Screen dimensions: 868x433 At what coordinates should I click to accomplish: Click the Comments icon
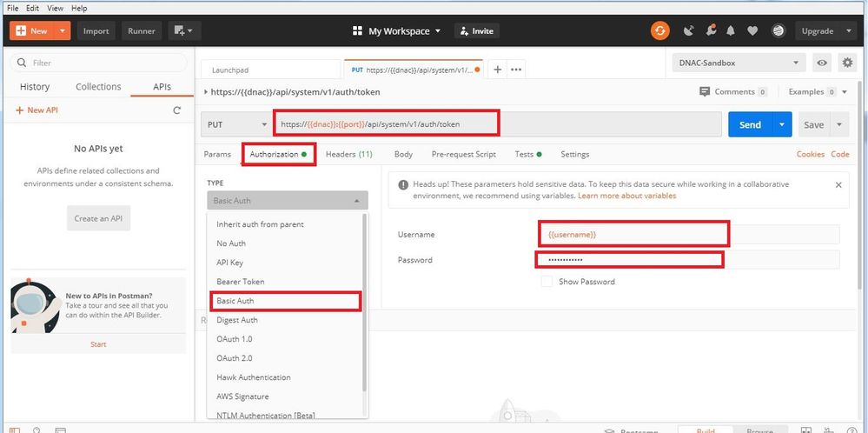point(705,92)
